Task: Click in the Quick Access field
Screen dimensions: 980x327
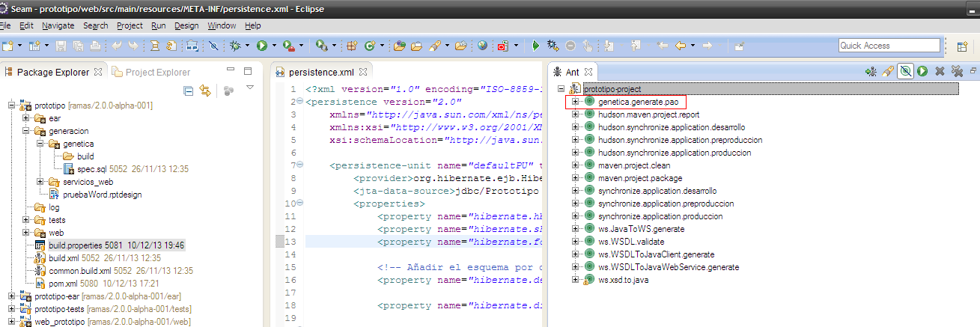Action: pos(889,46)
